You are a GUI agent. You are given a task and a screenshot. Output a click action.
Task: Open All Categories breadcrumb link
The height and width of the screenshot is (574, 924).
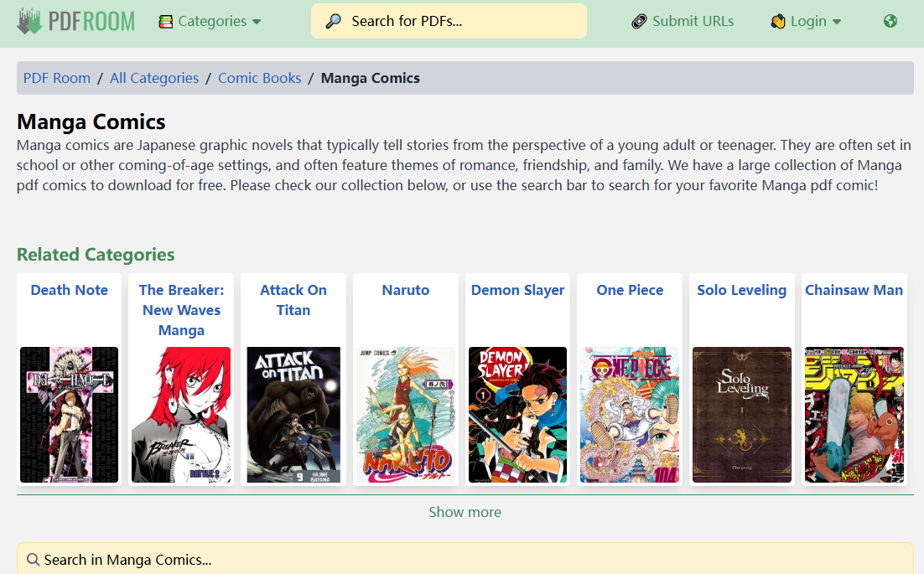pos(154,78)
